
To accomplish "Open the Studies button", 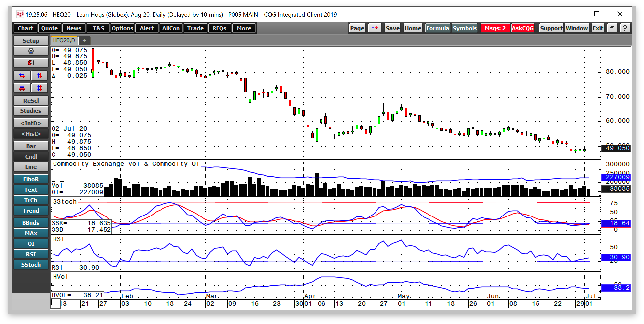I will (31, 111).
